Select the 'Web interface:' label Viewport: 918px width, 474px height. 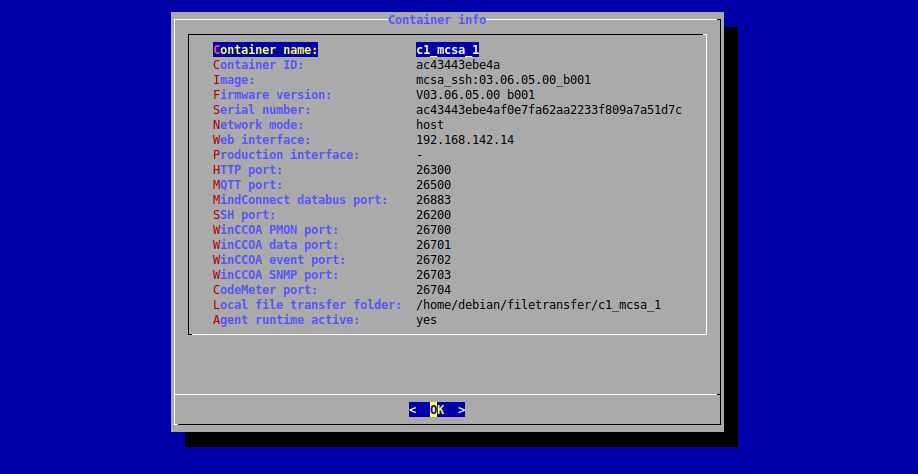point(262,140)
